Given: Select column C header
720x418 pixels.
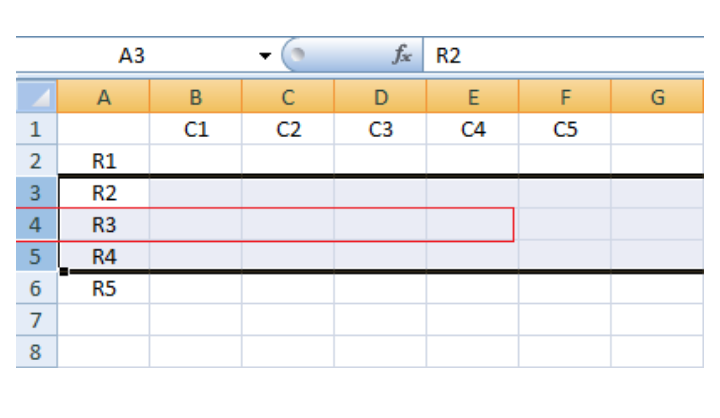Looking at the screenshot, I should tap(288, 98).
